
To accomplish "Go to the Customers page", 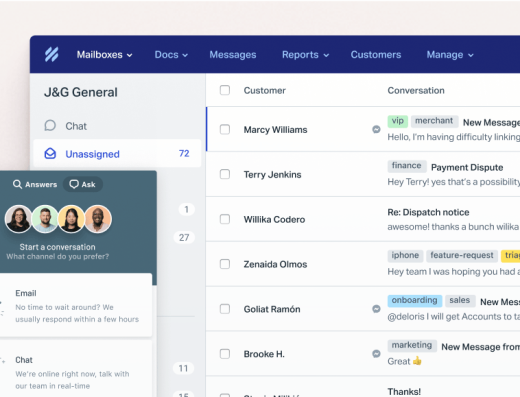I will tap(376, 55).
